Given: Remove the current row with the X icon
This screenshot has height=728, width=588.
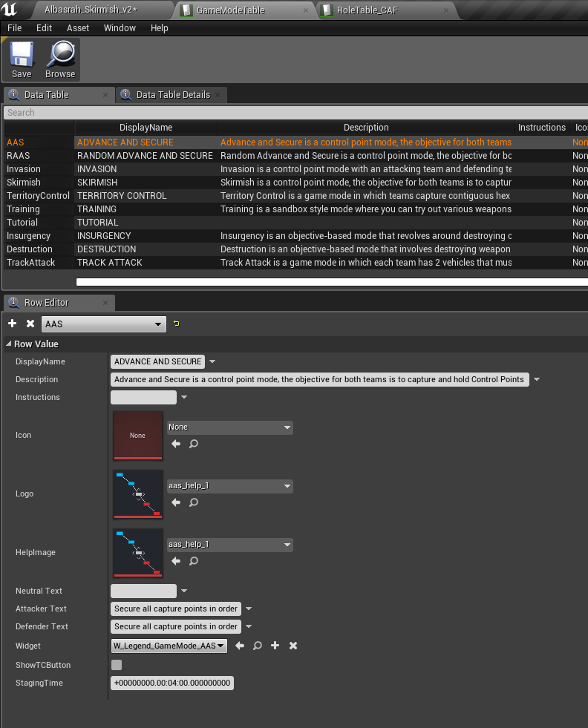Looking at the screenshot, I should [30, 324].
